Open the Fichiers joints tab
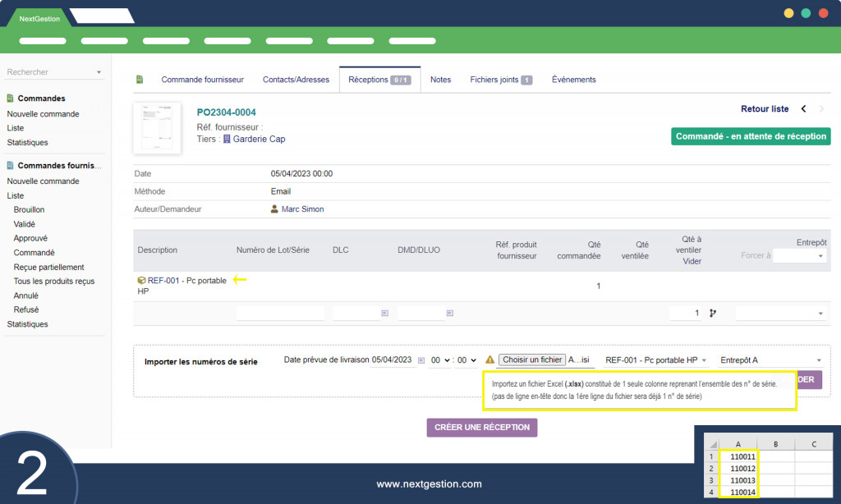 click(x=501, y=80)
